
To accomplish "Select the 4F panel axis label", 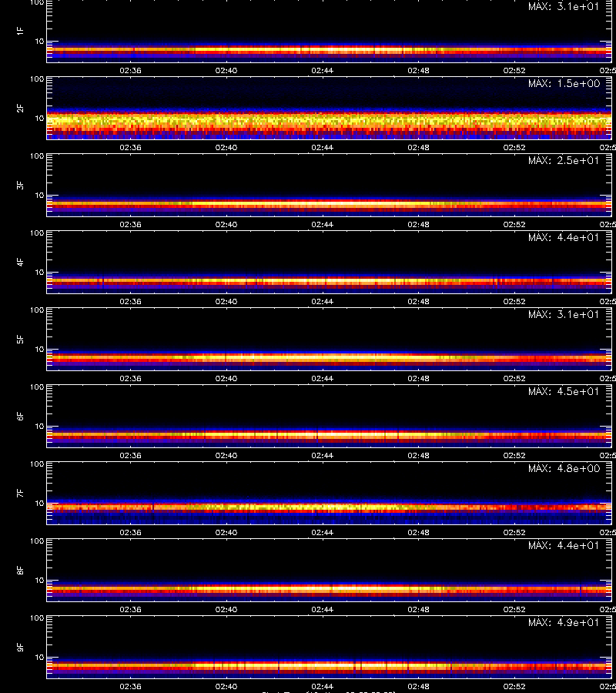I will [x=20, y=262].
